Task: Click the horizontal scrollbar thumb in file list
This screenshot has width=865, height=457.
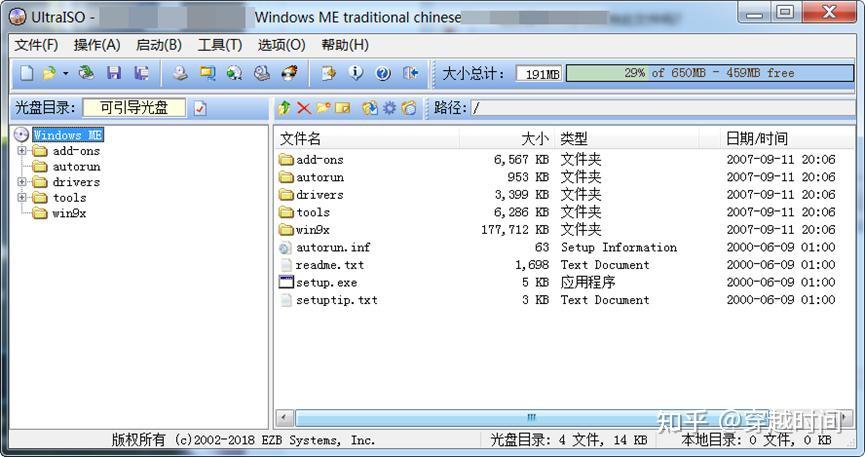Action: [x=531, y=417]
